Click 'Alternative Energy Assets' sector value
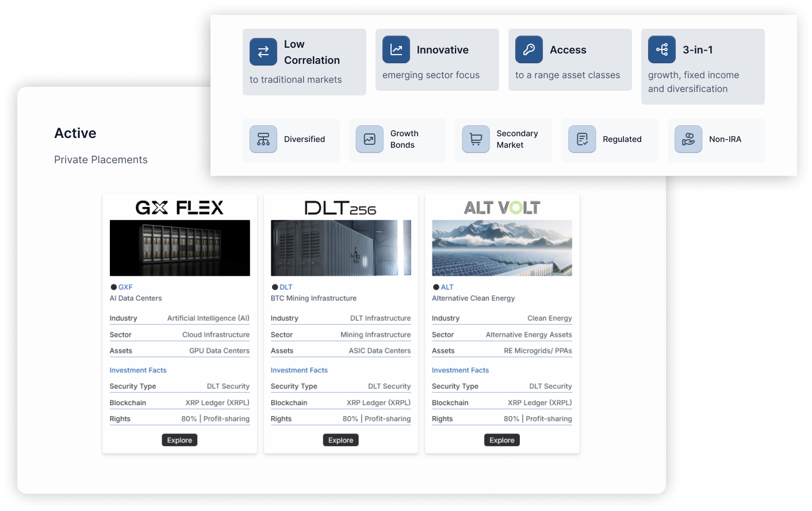Viewport: 812px width, 511px height. point(529,335)
